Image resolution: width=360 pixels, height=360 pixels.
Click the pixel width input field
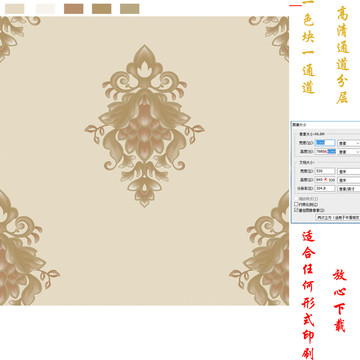coord(325,143)
